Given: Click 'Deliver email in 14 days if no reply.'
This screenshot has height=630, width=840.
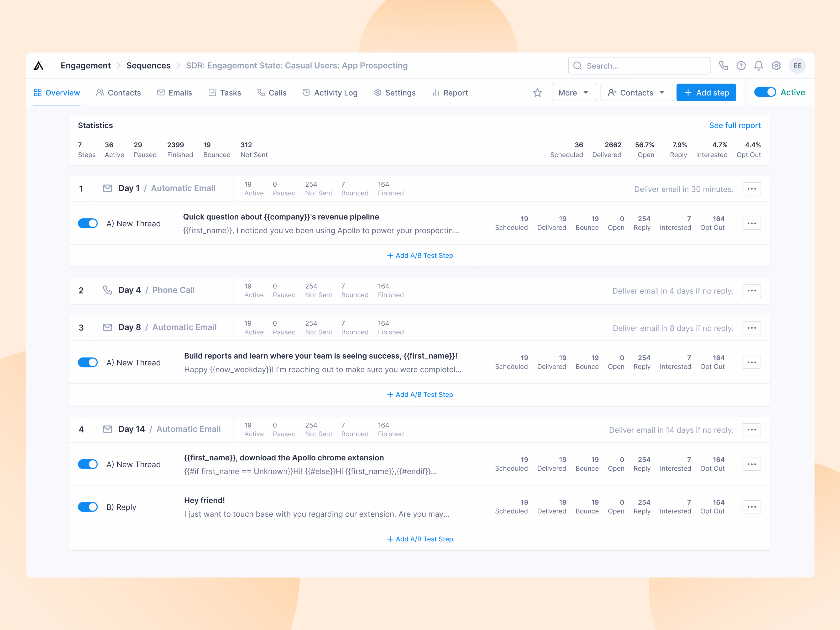Looking at the screenshot, I should (671, 430).
